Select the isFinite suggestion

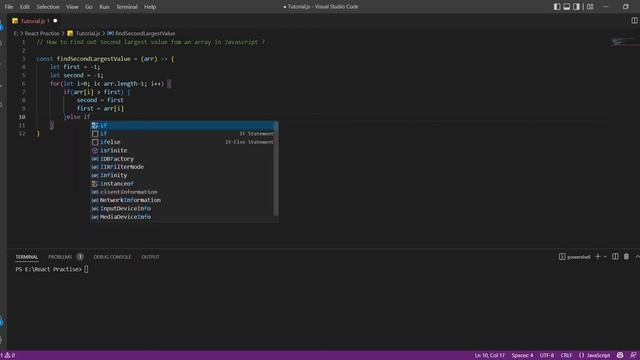182,150
